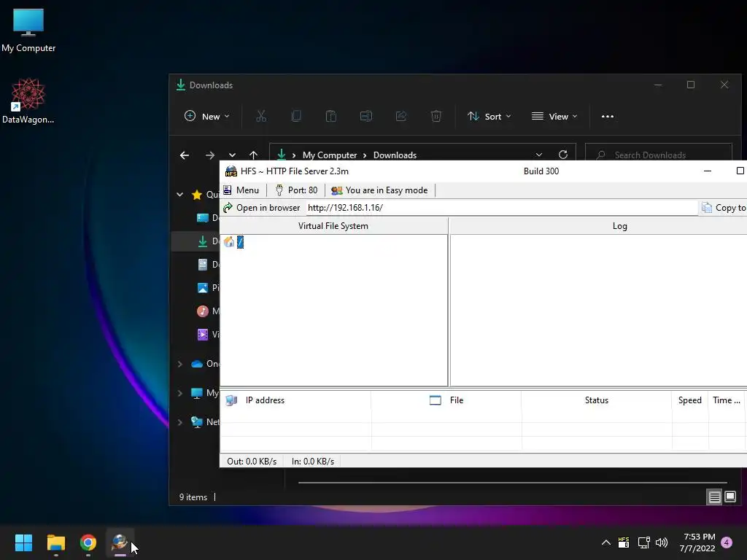
Task: Open the Sort dropdown in Explorer
Action: 489,116
